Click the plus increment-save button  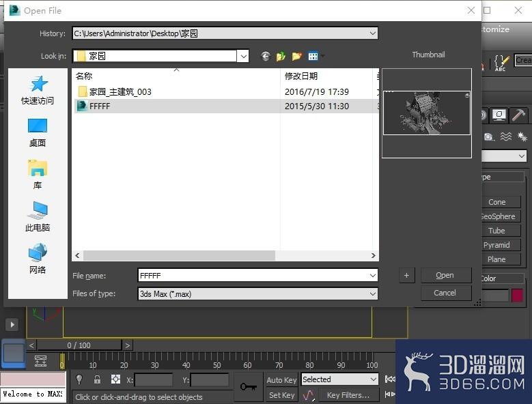click(x=406, y=275)
